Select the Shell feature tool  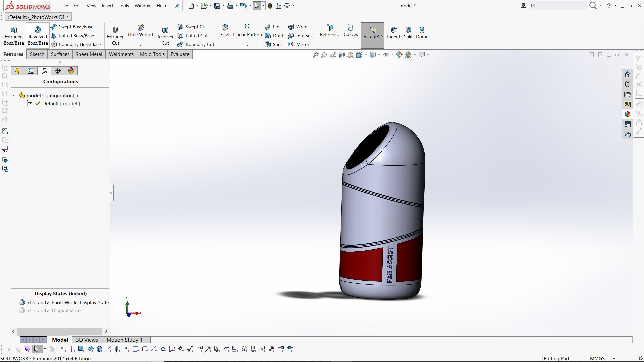(x=274, y=44)
